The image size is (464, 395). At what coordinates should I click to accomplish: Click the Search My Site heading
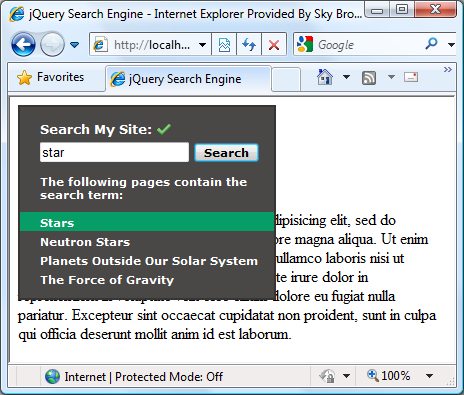[x=96, y=129]
